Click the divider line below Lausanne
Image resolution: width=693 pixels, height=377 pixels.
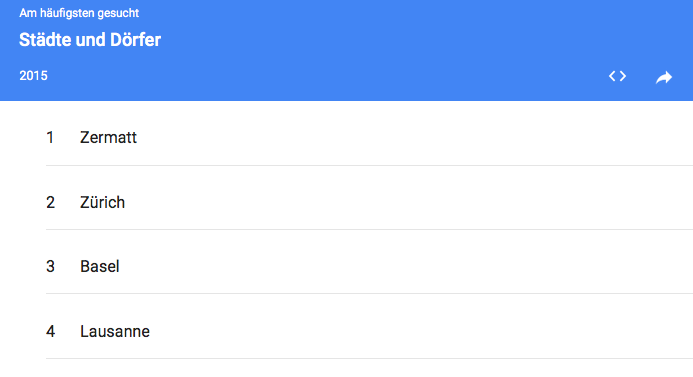coord(369,358)
